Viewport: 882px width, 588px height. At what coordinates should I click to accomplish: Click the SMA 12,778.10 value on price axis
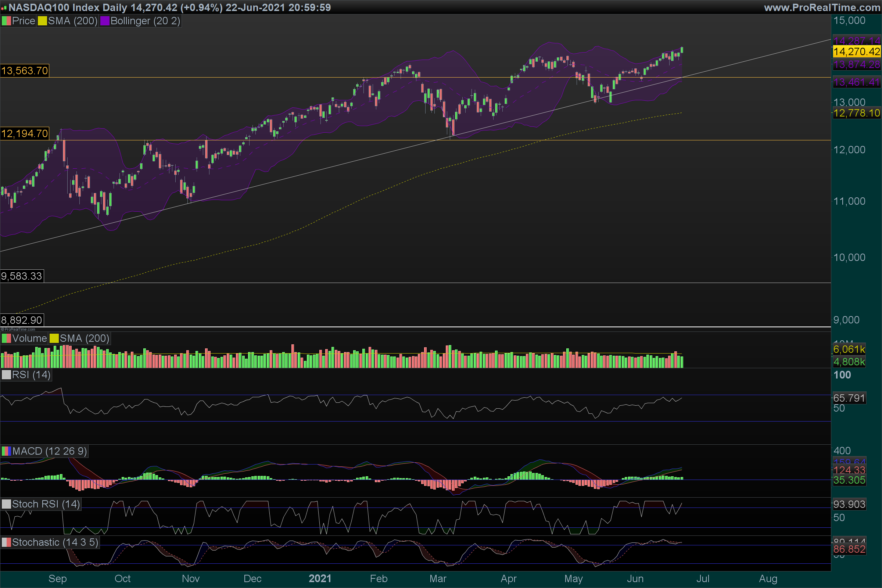pyautogui.click(x=856, y=113)
